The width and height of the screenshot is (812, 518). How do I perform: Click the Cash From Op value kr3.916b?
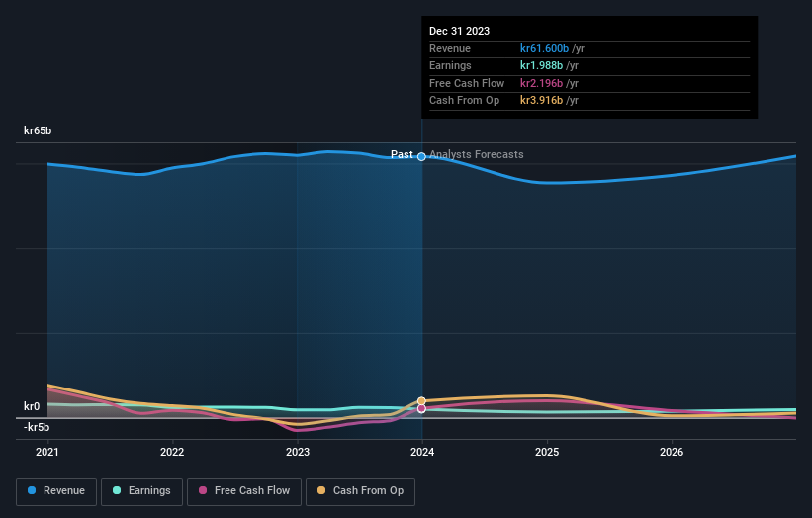click(x=541, y=101)
